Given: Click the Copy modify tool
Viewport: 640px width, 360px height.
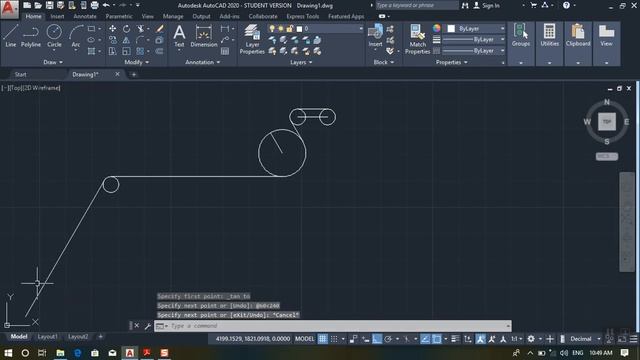Looking at the screenshot, I should [112, 40].
